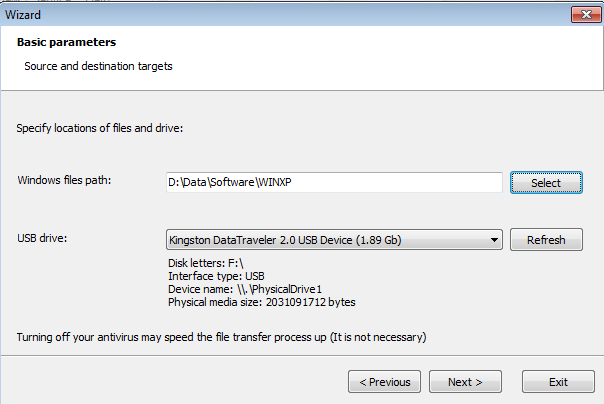Click the 'Windows files path:' label
Screen dimensions: 604x404
64,180
